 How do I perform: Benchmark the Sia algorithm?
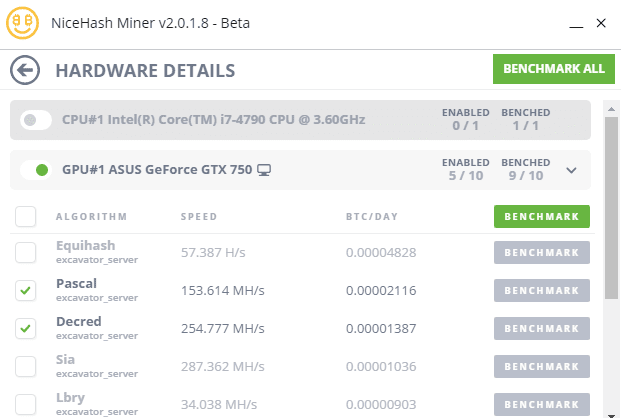[x=542, y=366]
